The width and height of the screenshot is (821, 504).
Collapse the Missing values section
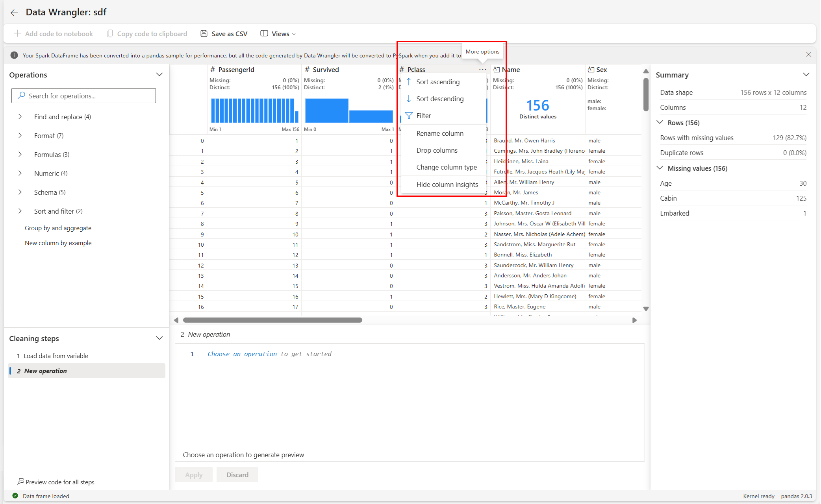pyautogui.click(x=660, y=168)
